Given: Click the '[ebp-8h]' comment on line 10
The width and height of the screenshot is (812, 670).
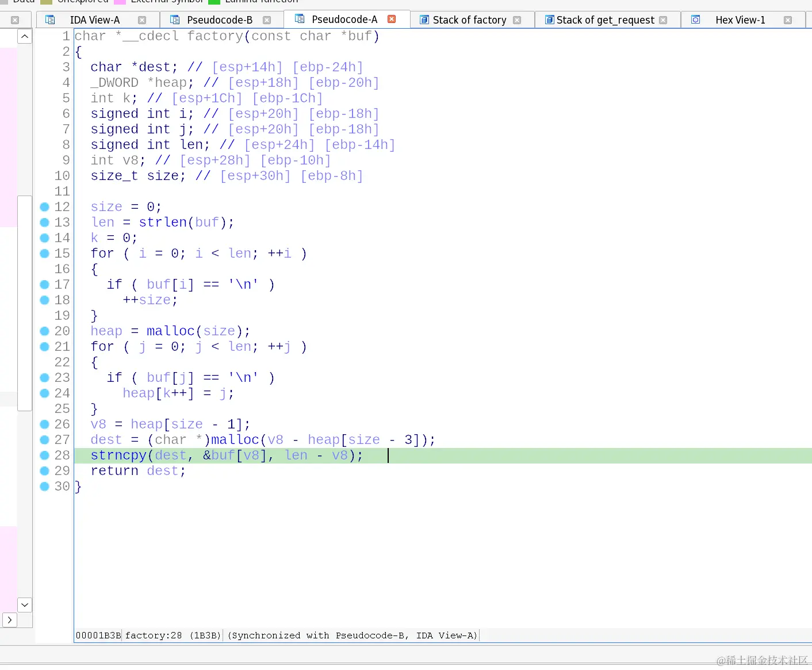Looking at the screenshot, I should 332,176.
